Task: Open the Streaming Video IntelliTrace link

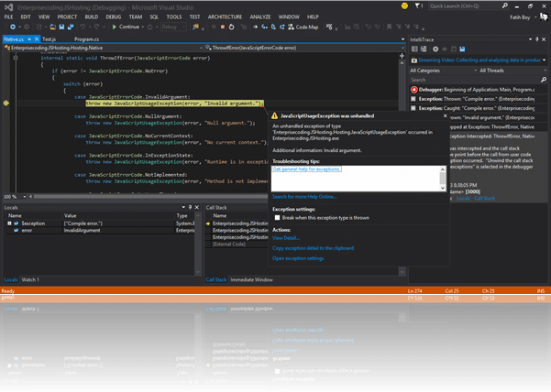Action: pyautogui.click(x=479, y=60)
